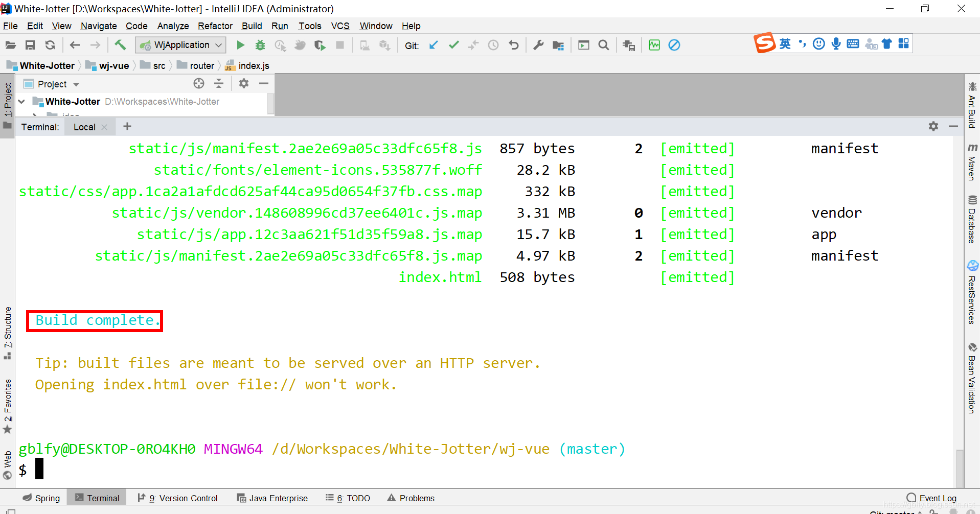This screenshot has height=514, width=980.
Task: Open the Refactor menu
Action: pyautogui.click(x=215, y=26)
